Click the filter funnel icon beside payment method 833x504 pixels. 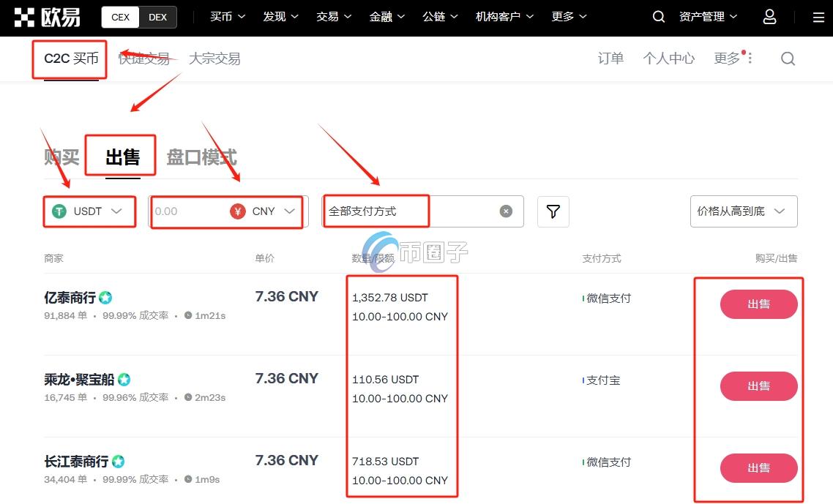point(553,211)
